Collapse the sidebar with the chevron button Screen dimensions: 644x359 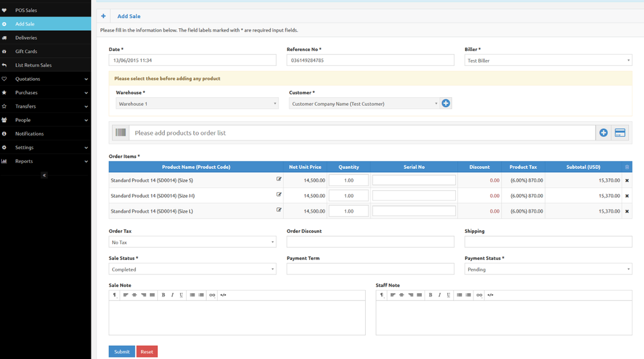point(44,175)
